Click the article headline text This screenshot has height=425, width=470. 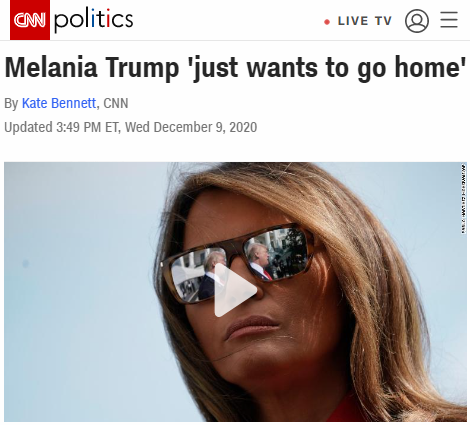click(x=235, y=68)
